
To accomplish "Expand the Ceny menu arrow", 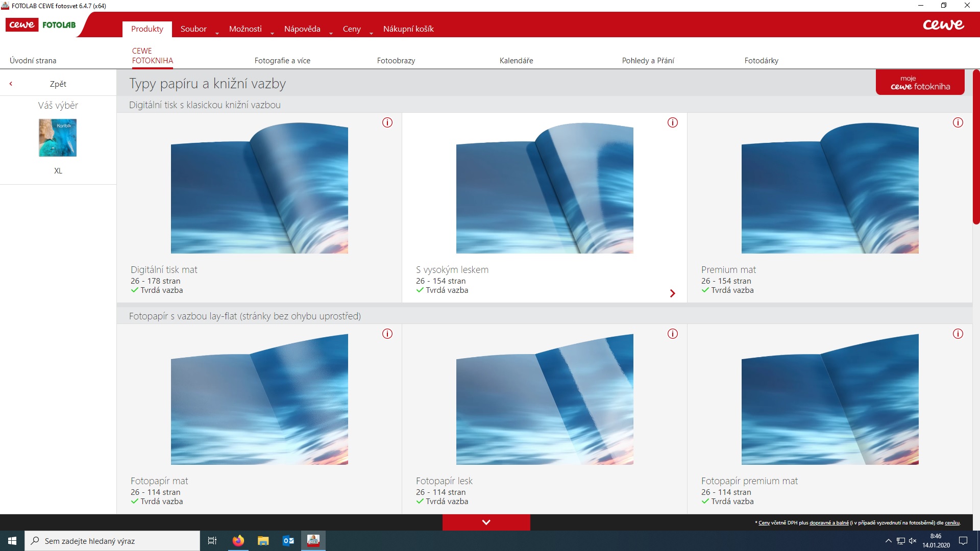I will click(x=371, y=33).
